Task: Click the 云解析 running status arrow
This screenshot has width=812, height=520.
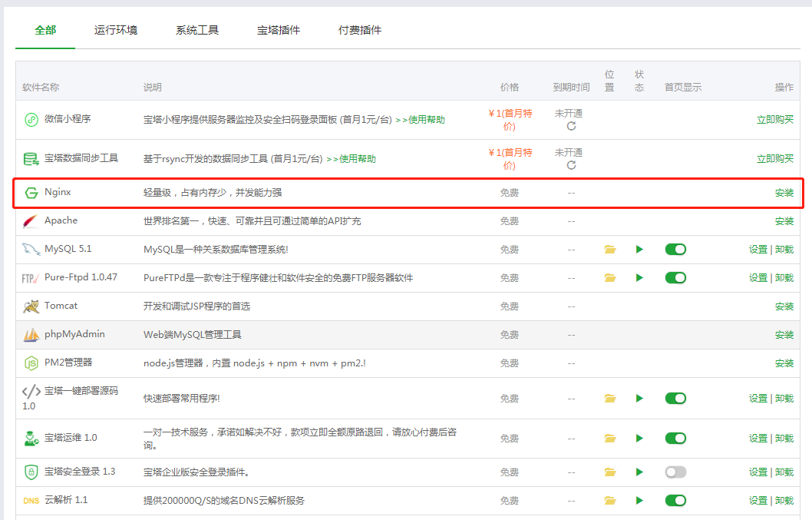Action: click(639, 501)
